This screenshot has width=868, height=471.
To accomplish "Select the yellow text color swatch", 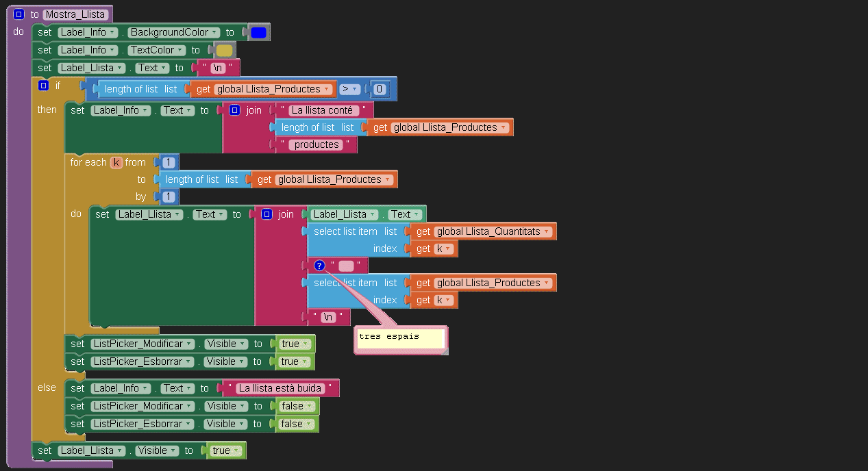I will coord(224,50).
